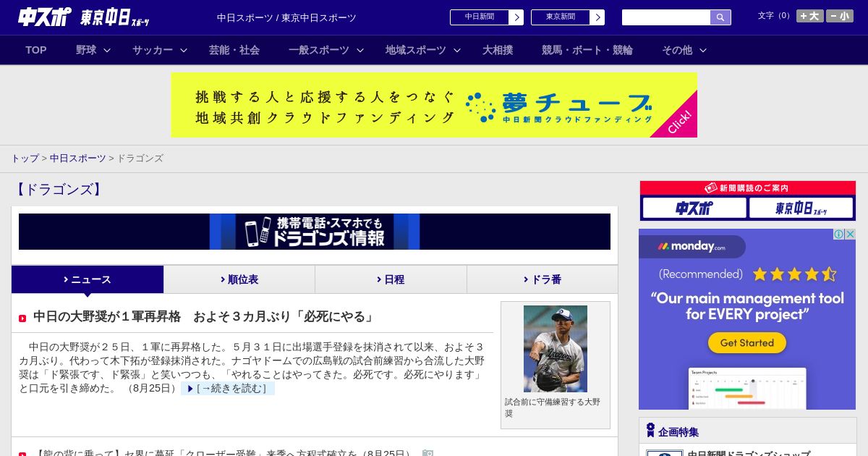Click caption 試合前に守備練習する大野奨
The height and width of the screenshot is (456, 868).
(553, 408)
